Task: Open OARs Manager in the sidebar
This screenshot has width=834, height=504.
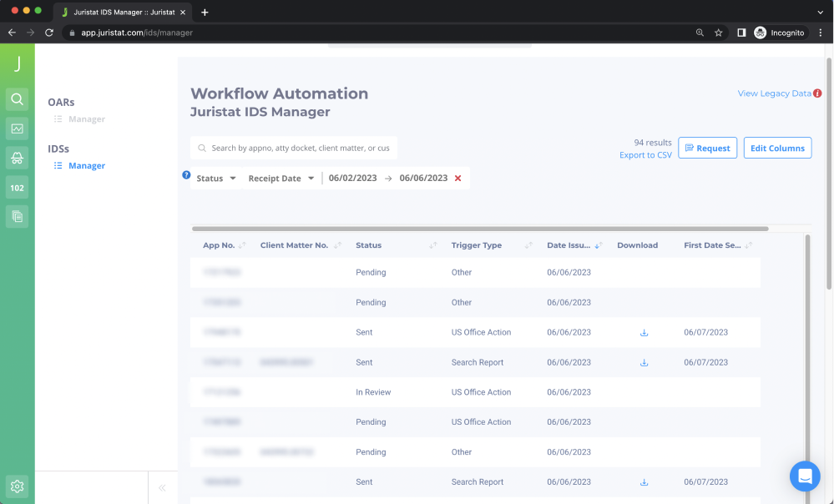Action: coord(80,119)
